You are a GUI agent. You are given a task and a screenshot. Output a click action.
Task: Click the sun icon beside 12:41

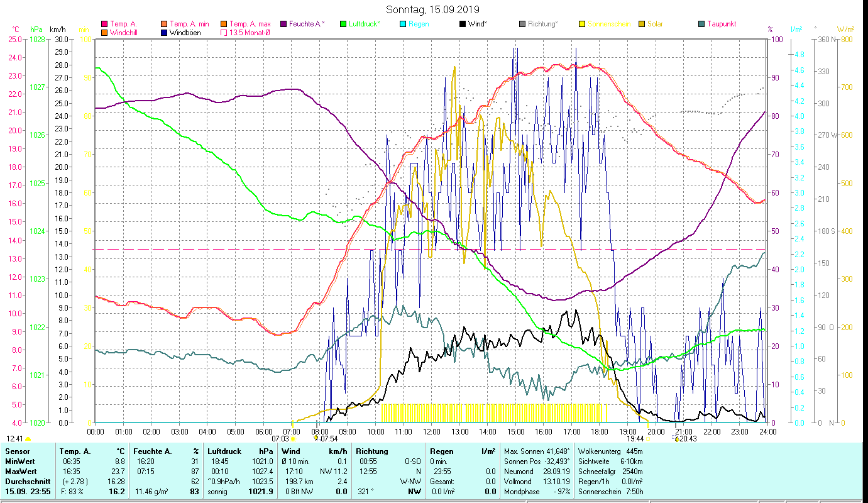click(28, 439)
